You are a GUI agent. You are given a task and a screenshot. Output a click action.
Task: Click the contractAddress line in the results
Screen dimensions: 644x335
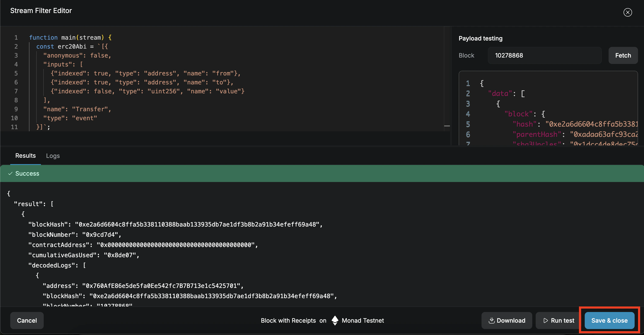click(x=143, y=245)
